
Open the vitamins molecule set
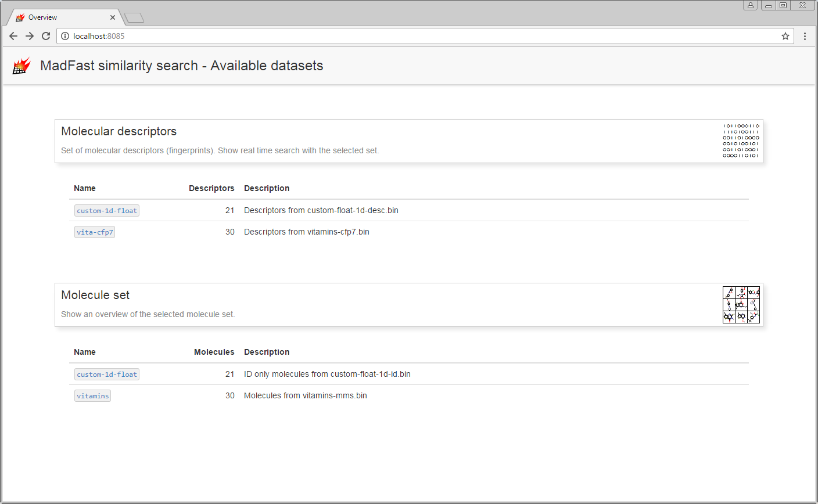(92, 396)
